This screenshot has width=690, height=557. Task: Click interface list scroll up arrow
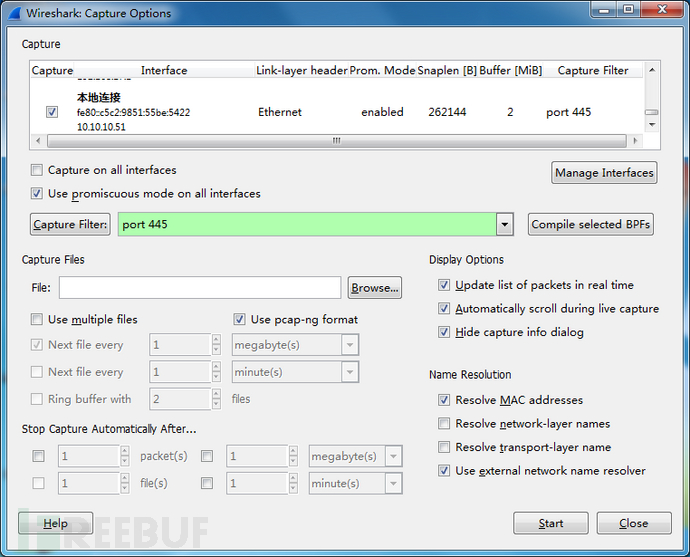click(652, 70)
